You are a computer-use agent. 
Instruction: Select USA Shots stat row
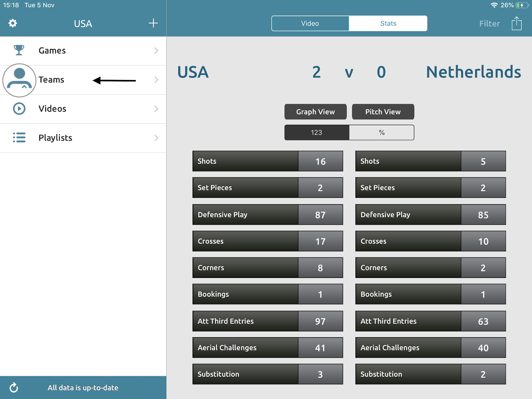click(267, 161)
